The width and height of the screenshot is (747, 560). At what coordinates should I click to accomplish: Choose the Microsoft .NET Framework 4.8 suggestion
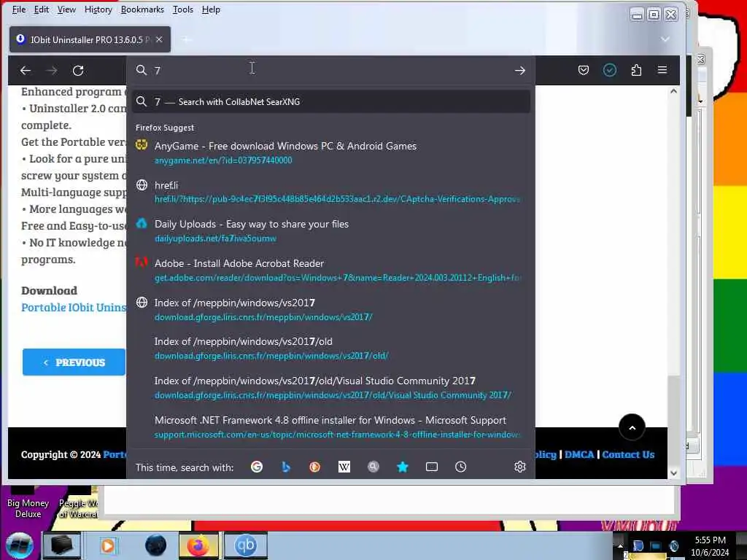tap(331, 427)
